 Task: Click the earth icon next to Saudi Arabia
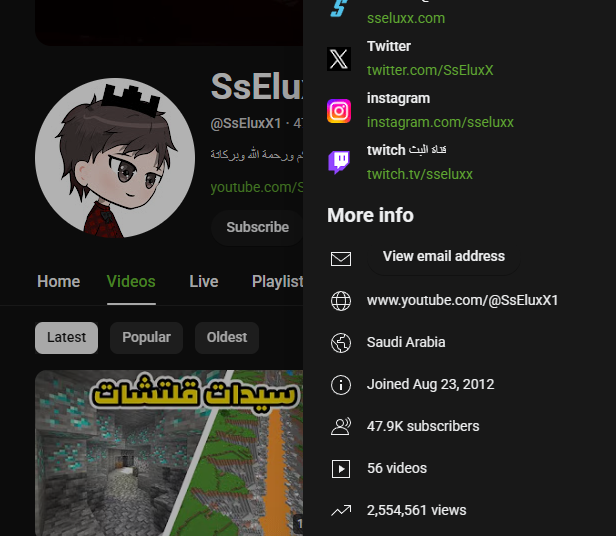pyautogui.click(x=341, y=343)
